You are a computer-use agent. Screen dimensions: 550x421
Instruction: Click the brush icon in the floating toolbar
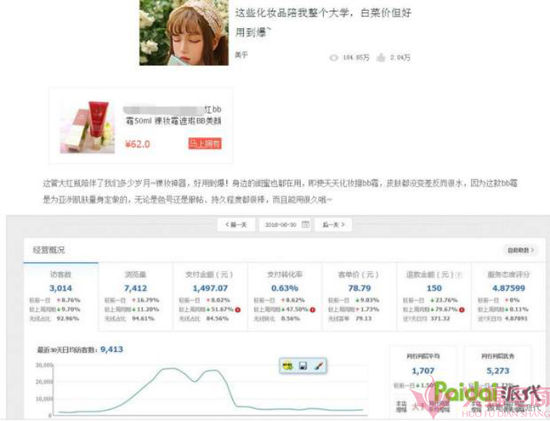[317, 366]
